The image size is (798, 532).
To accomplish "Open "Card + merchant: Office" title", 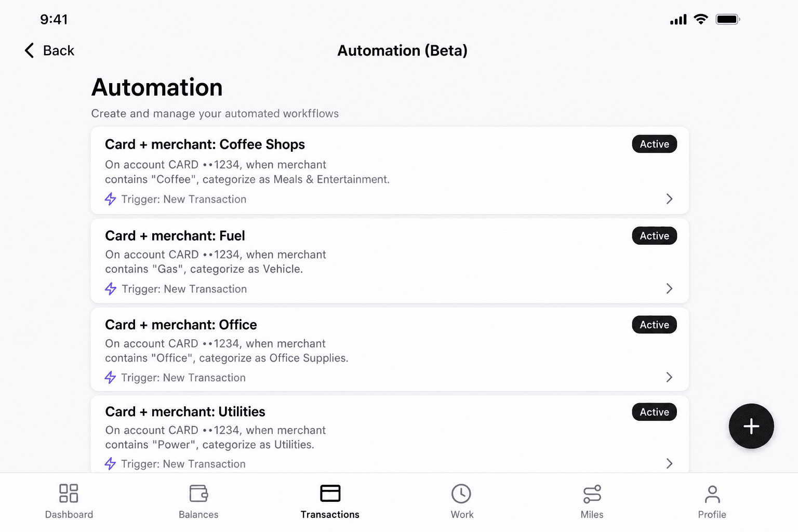I will click(x=181, y=325).
